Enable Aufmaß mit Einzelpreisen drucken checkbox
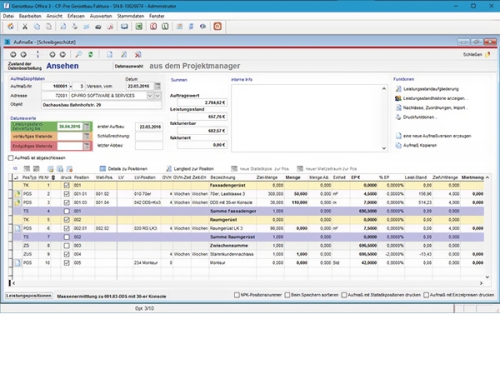This screenshot has width=500, height=384. (x=426, y=295)
